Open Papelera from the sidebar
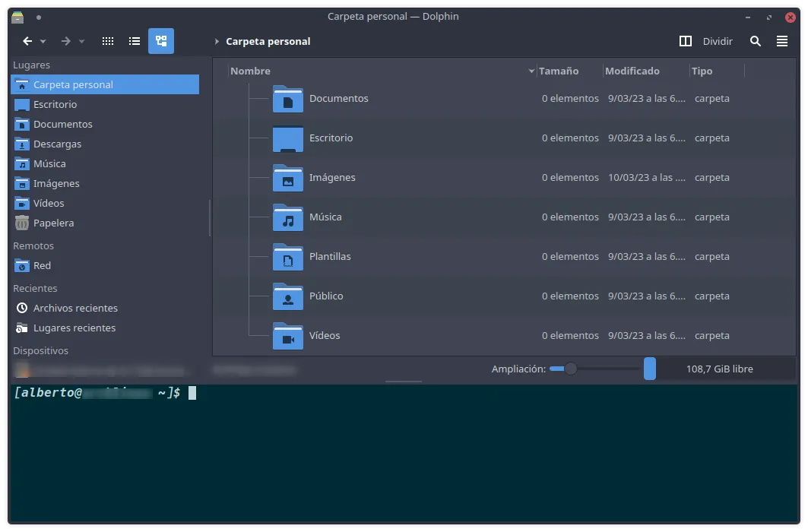Image resolution: width=808 pixels, height=532 pixels. click(x=55, y=223)
